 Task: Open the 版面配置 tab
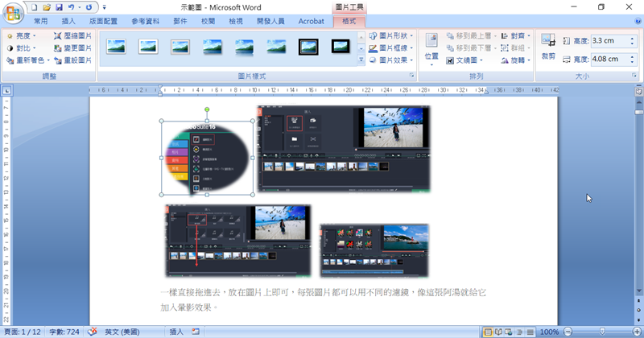point(103,22)
